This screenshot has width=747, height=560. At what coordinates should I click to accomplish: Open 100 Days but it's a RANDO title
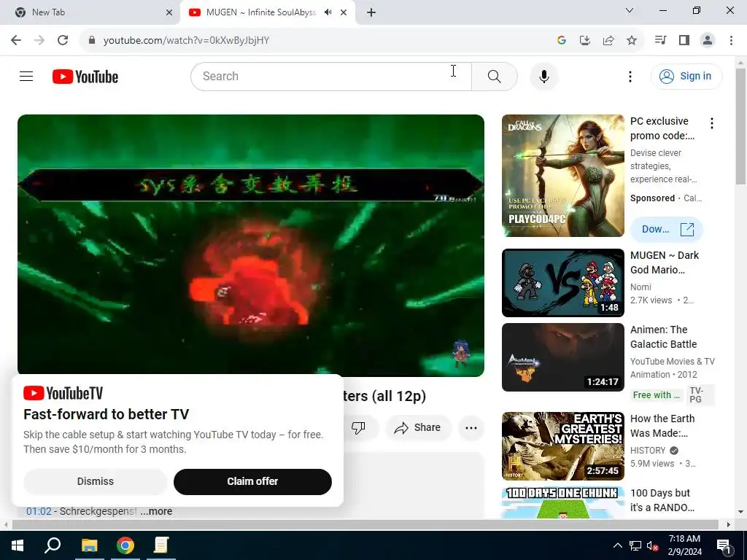point(662,500)
